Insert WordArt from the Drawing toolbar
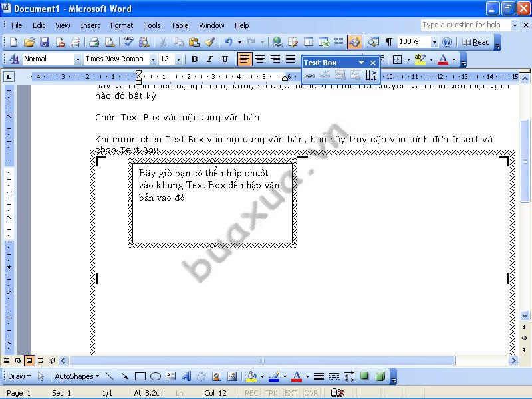 click(x=186, y=376)
